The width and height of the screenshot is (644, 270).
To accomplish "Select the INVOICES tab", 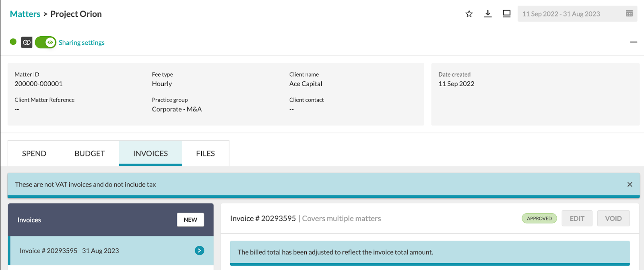I will point(151,154).
